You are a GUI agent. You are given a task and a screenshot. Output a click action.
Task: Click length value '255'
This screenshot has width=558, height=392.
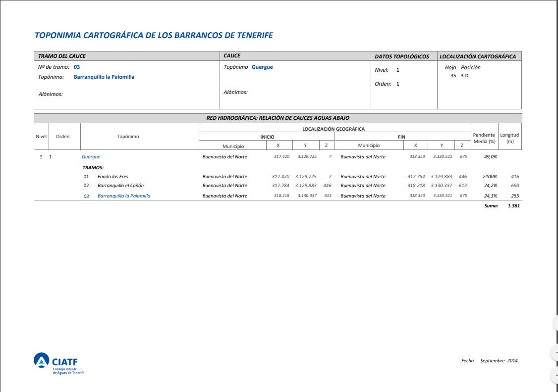click(515, 196)
